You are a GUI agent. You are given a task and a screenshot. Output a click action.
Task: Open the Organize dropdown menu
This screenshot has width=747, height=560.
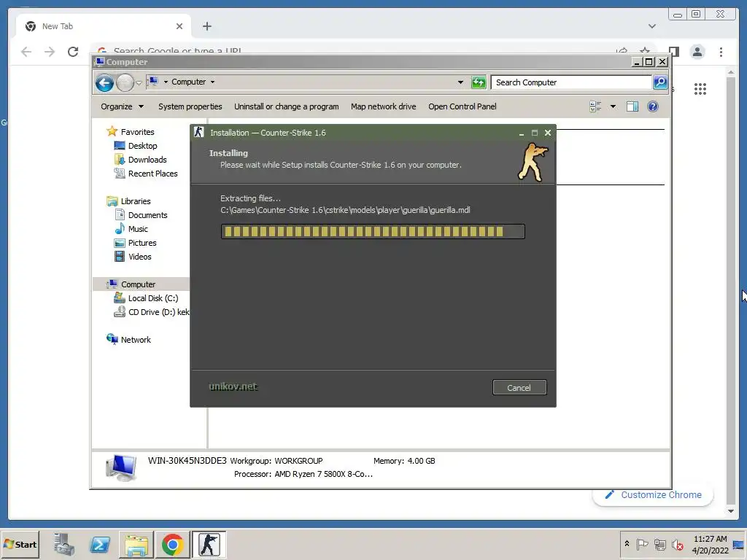122,106
